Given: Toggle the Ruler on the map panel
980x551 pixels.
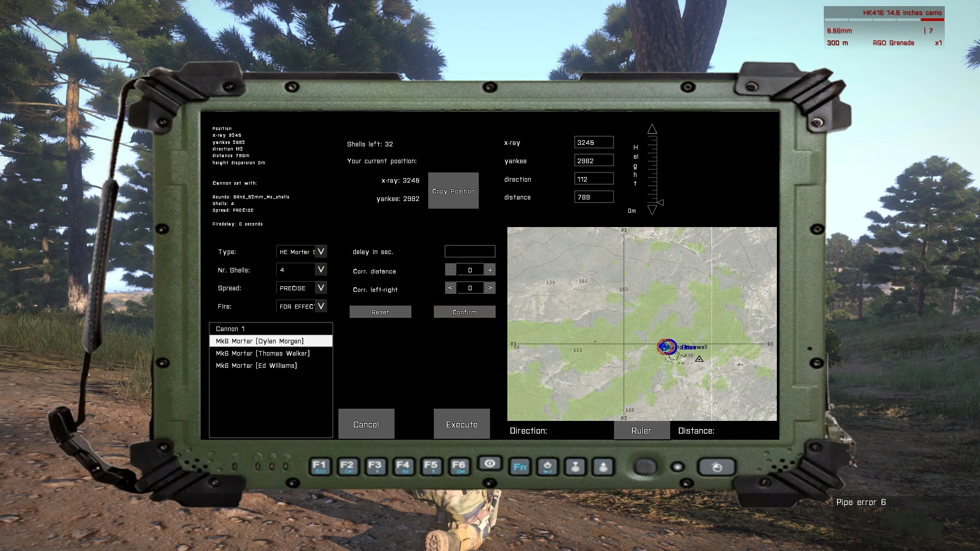Looking at the screenshot, I should tap(642, 431).
